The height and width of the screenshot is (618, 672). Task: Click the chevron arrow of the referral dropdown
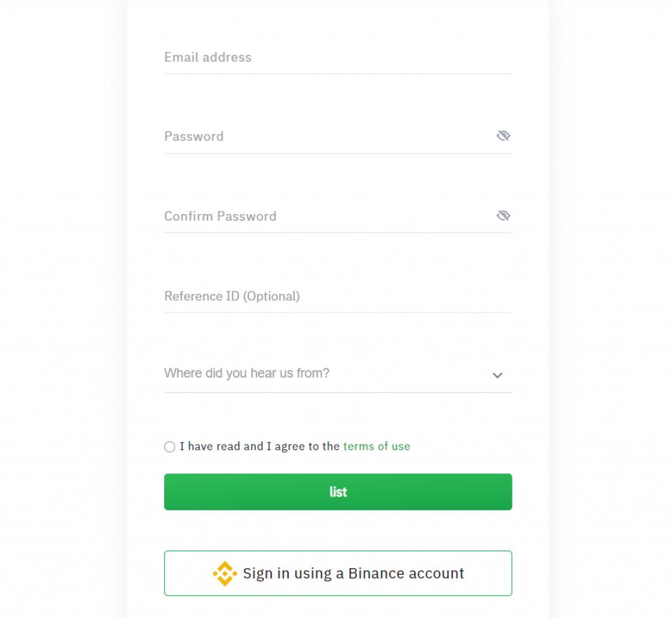(497, 375)
